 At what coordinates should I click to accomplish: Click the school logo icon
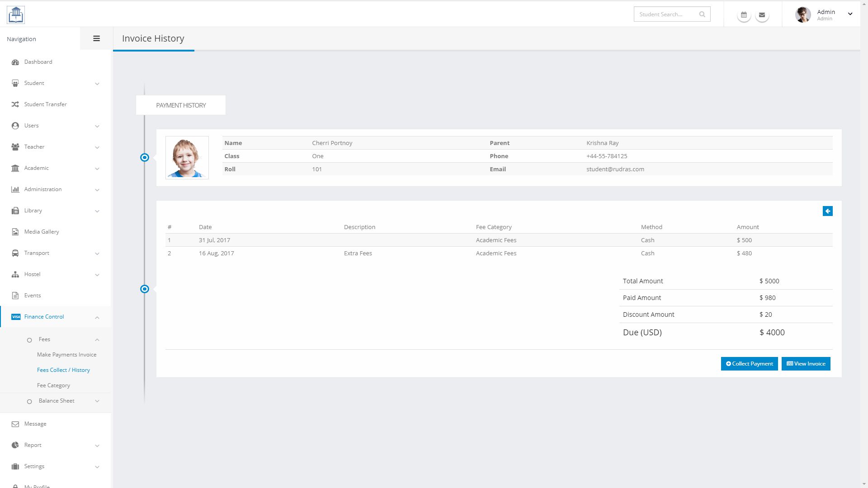tap(16, 14)
